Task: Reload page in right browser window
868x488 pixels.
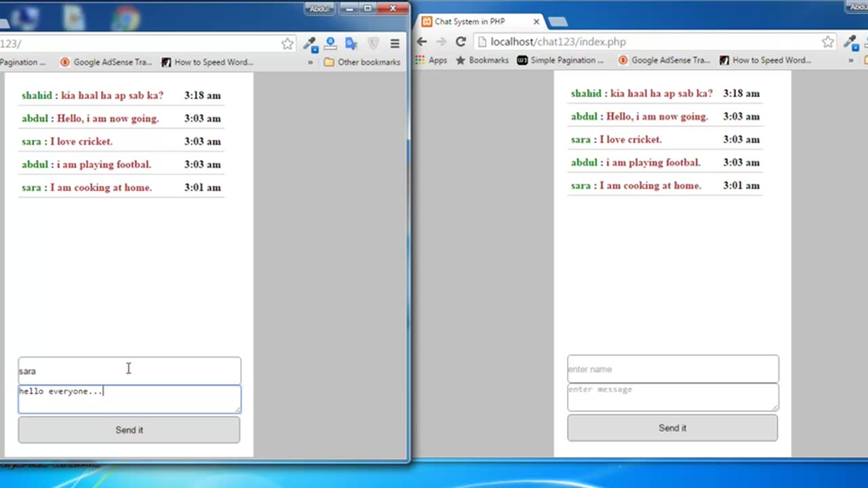Action: 460,42
